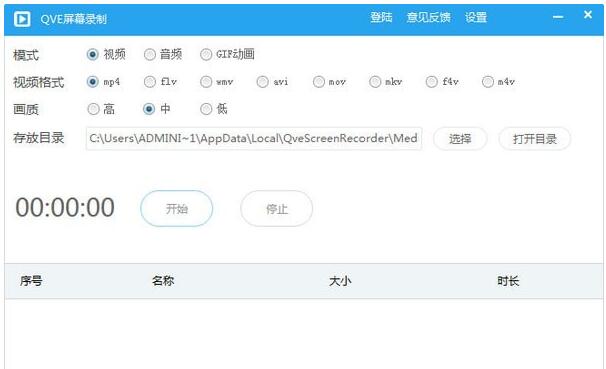
Task: Open the 登陆 login menu item
Action: point(381,17)
